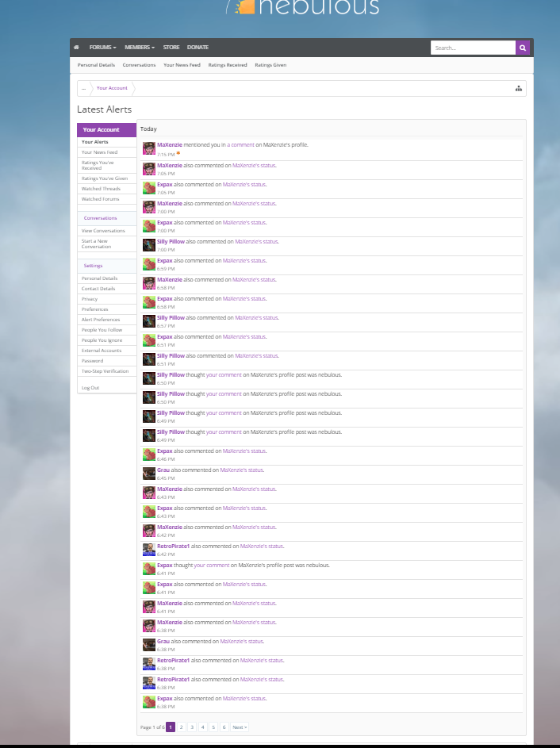Viewport: 560px width, 748px height.
Task: Click MaXenzie's avatar on the mention alert
Action: (x=149, y=148)
